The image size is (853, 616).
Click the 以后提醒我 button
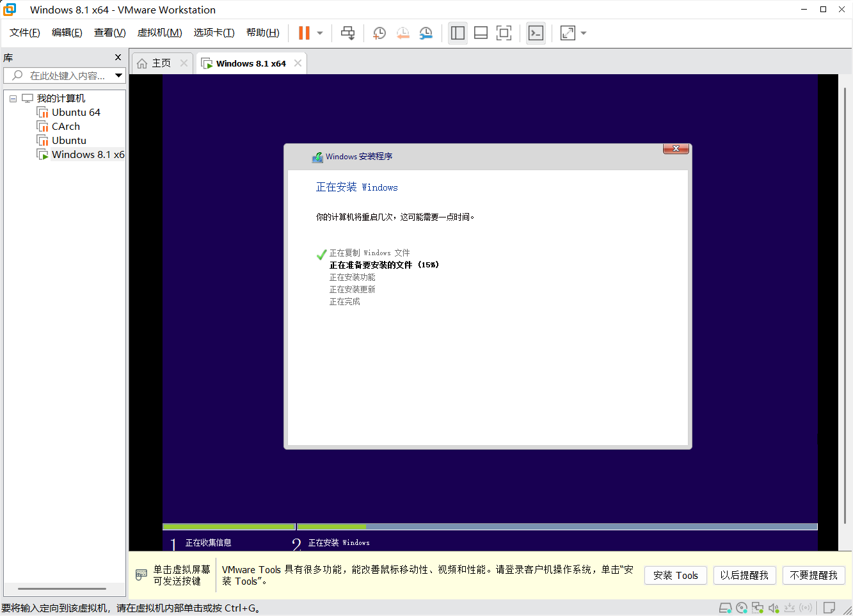[744, 575]
